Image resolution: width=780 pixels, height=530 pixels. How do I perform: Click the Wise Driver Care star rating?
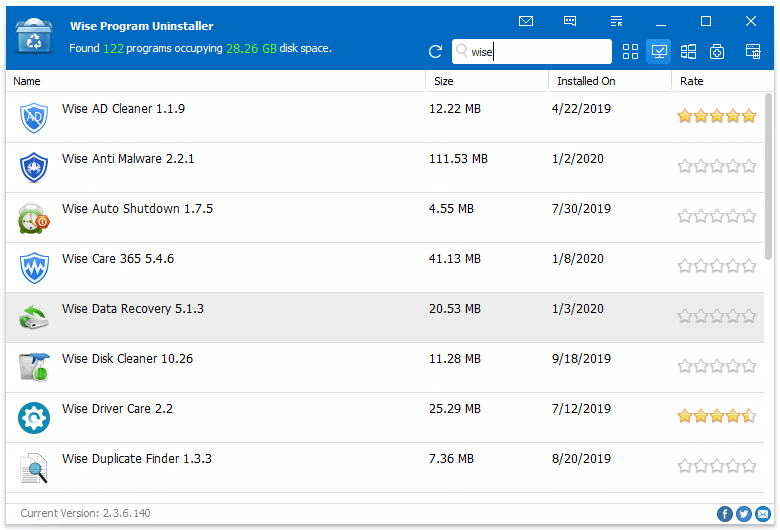(717, 416)
